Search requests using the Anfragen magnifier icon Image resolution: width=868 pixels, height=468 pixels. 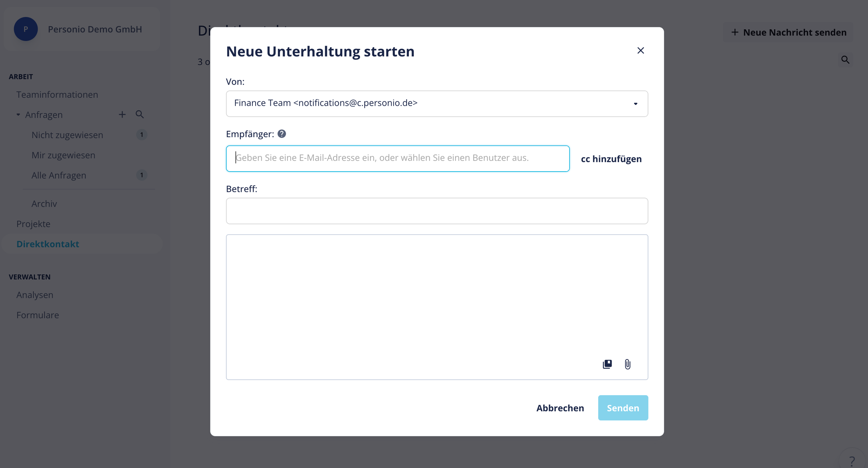coord(140,115)
